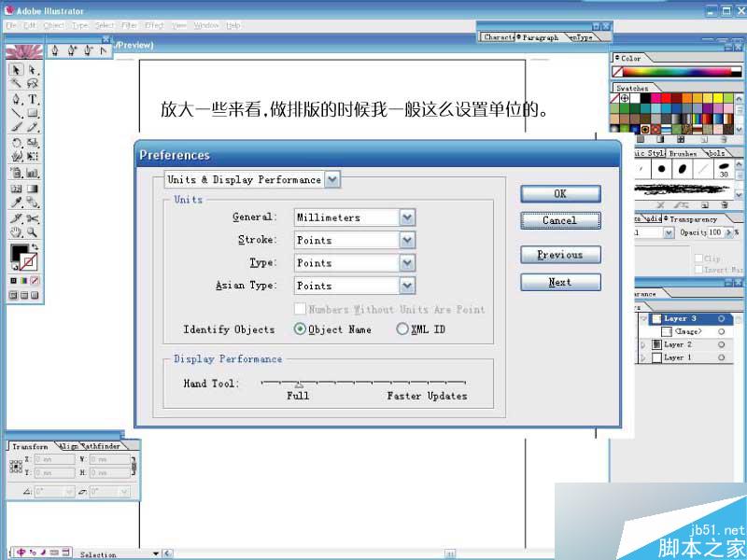747x560 pixels.
Task: Pick the Pen tool in the toolbox
Action: coord(16,99)
